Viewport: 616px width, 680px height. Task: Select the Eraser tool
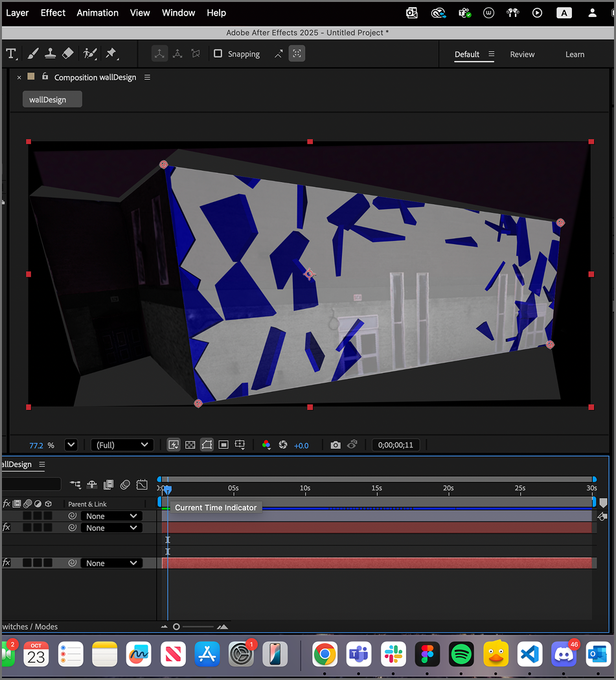(69, 54)
